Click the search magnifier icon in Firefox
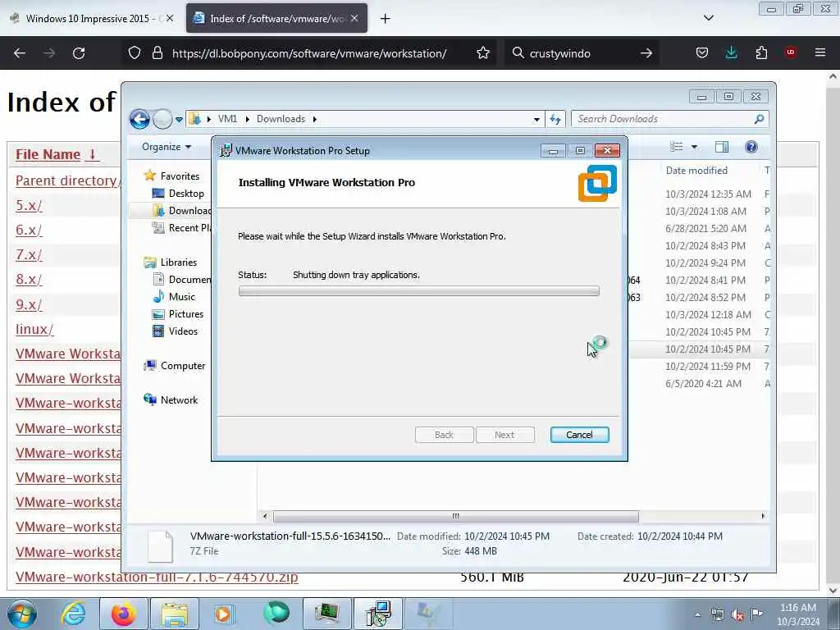The image size is (840, 630). 518,53
